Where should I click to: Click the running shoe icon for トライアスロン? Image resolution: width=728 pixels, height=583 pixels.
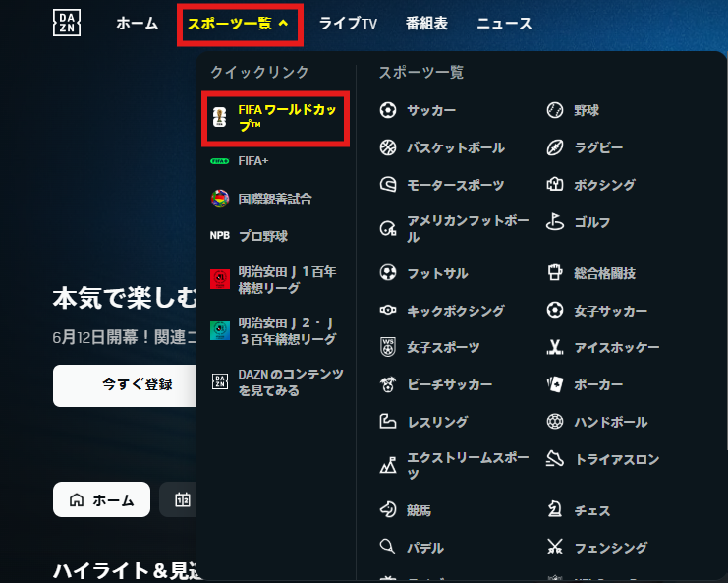[555, 458]
